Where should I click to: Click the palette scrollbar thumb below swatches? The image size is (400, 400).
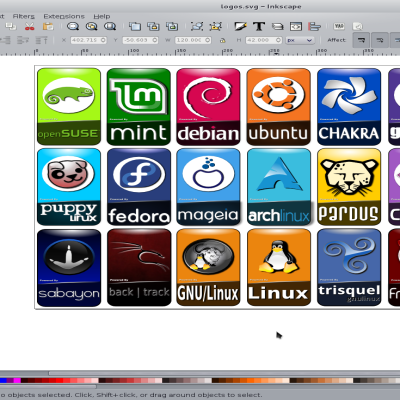point(48,387)
